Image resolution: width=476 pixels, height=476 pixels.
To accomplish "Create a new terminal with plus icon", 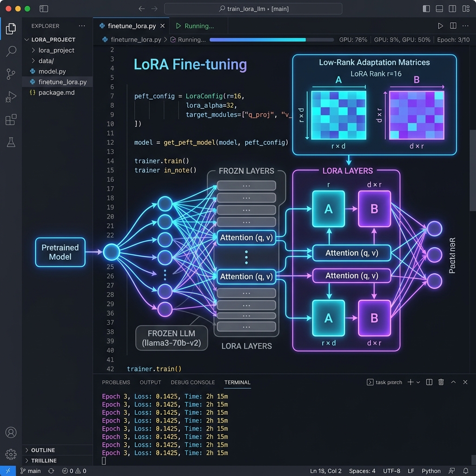I will pyautogui.click(x=410, y=382).
